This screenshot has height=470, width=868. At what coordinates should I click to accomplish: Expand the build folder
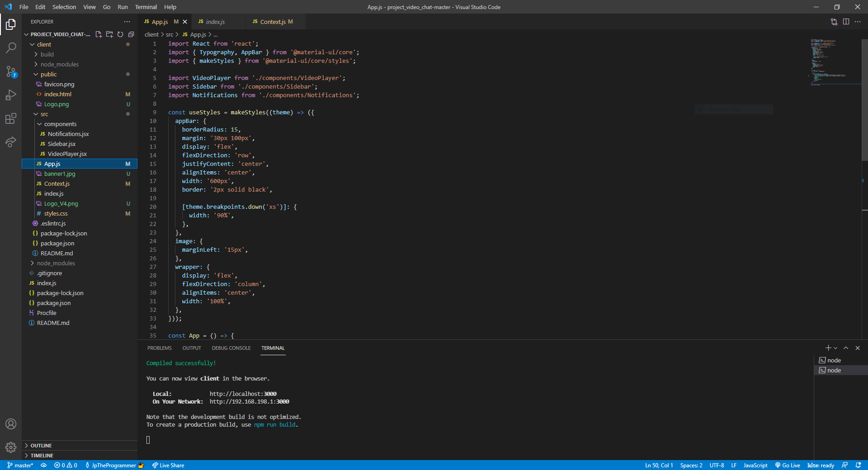tap(80, 54)
